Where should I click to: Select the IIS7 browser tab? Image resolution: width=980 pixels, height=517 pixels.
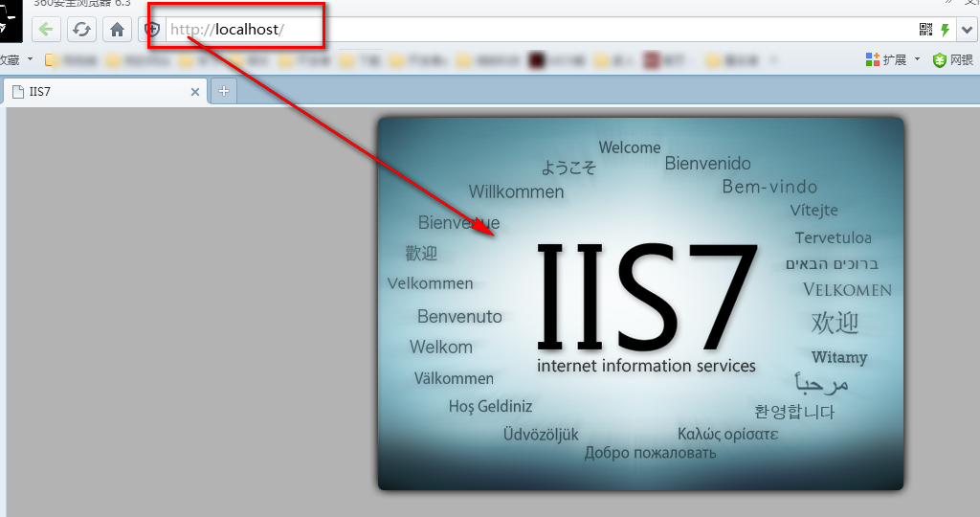(x=105, y=92)
